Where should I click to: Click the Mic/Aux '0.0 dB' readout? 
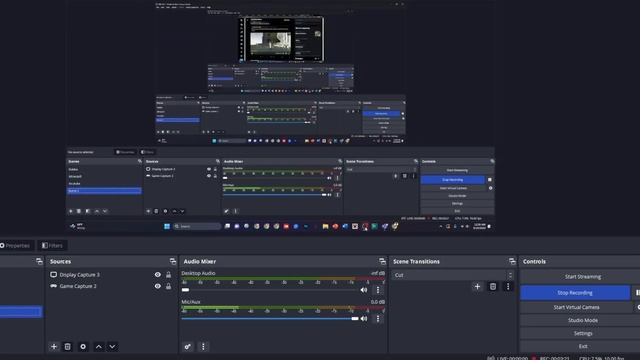(x=378, y=302)
